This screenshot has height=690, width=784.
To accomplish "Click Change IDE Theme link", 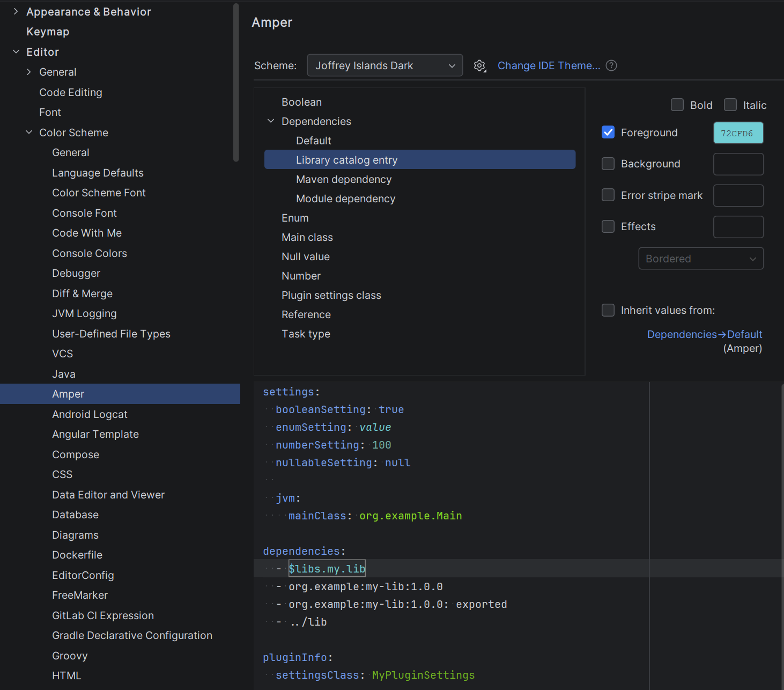I will (x=549, y=65).
